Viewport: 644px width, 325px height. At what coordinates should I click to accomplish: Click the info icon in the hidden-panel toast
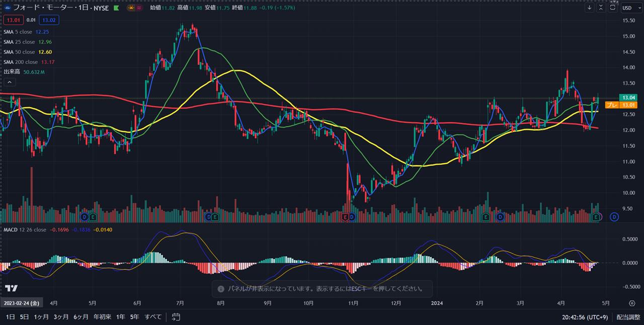coord(220,289)
